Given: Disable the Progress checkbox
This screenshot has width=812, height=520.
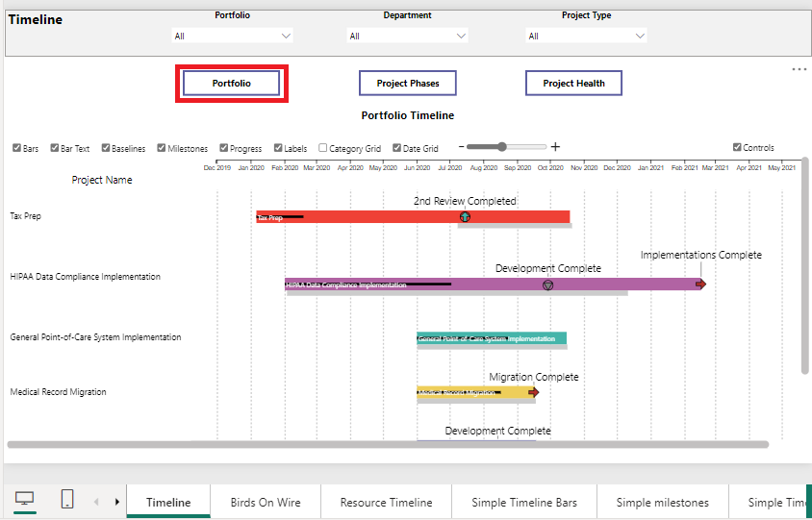Looking at the screenshot, I should pyautogui.click(x=224, y=148).
